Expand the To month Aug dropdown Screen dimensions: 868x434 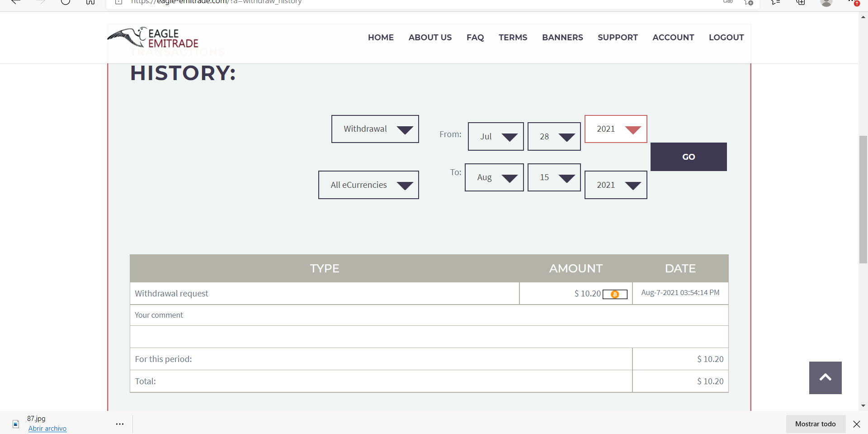click(494, 177)
